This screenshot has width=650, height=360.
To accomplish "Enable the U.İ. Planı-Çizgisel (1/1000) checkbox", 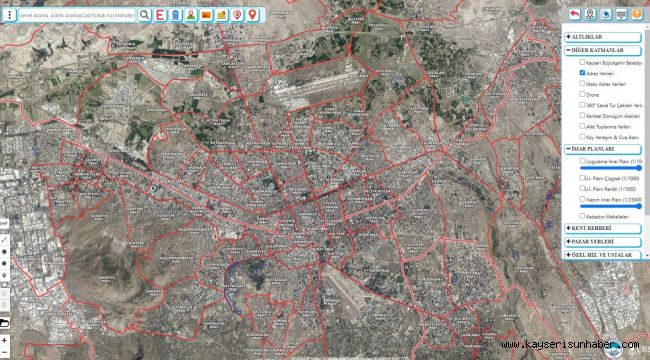I will 582,178.
